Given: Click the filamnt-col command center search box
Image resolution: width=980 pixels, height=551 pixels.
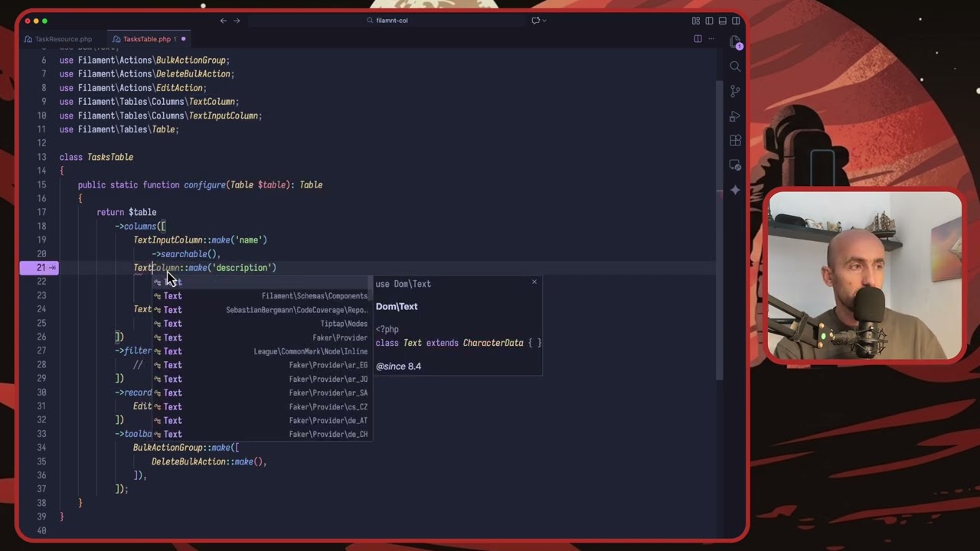Looking at the screenshot, I should click(x=387, y=21).
